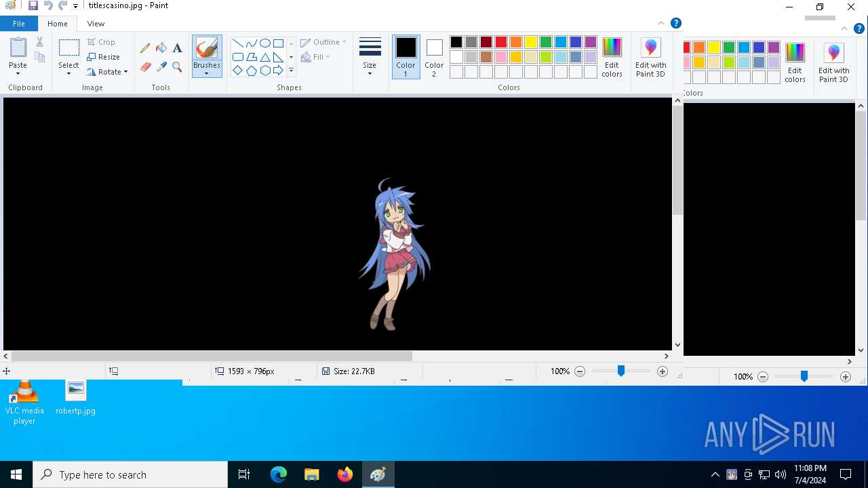
Task: Open Firefox from the taskbar
Action: 344,474
